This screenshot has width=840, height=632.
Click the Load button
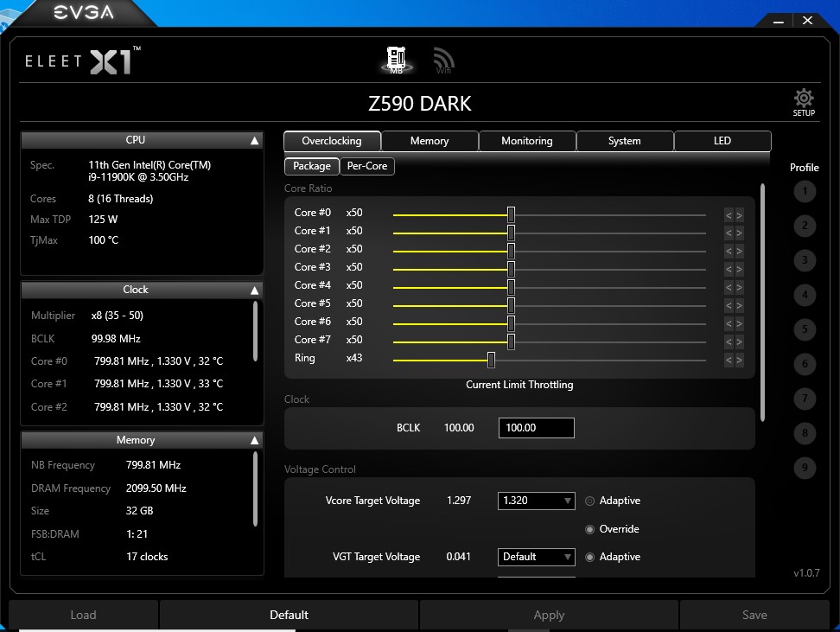coord(84,615)
